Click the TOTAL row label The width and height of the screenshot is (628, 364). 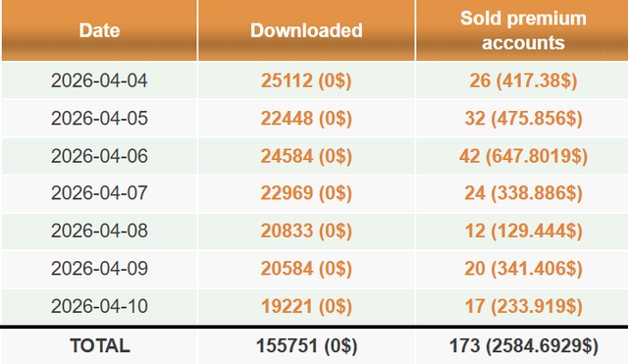(100, 345)
